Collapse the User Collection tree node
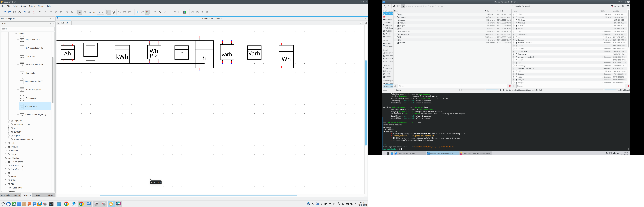This screenshot has height=207, width=644. (x=3, y=158)
